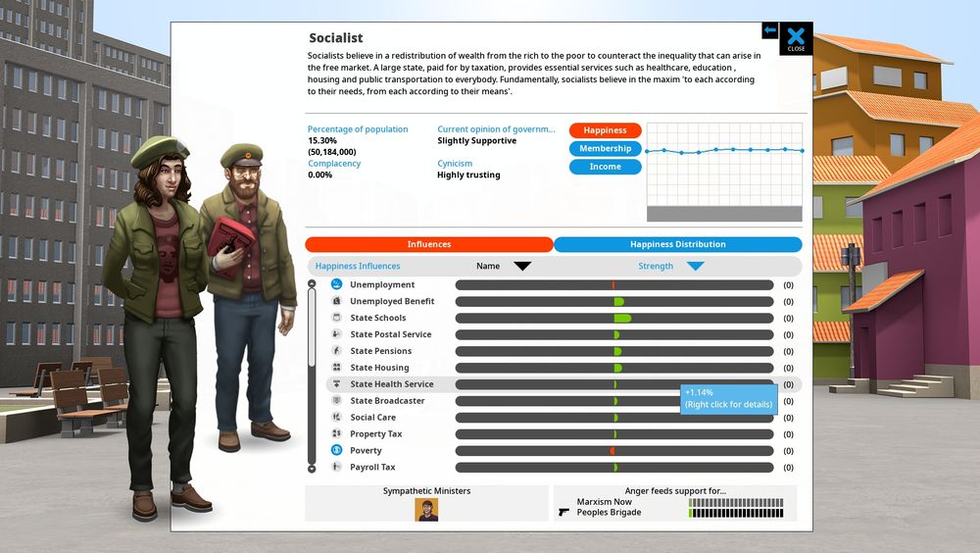Image resolution: width=980 pixels, height=553 pixels.
Task: Click the State Schools row icon
Action: 336,318
